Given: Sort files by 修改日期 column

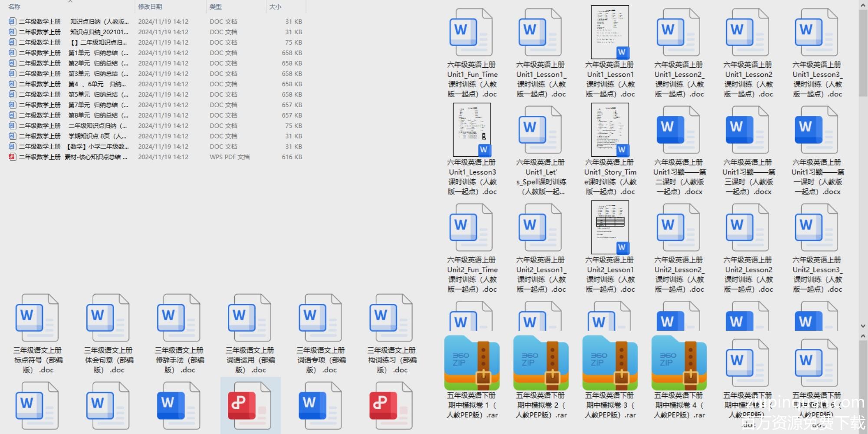Looking at the screenshot, I should 150,7.
